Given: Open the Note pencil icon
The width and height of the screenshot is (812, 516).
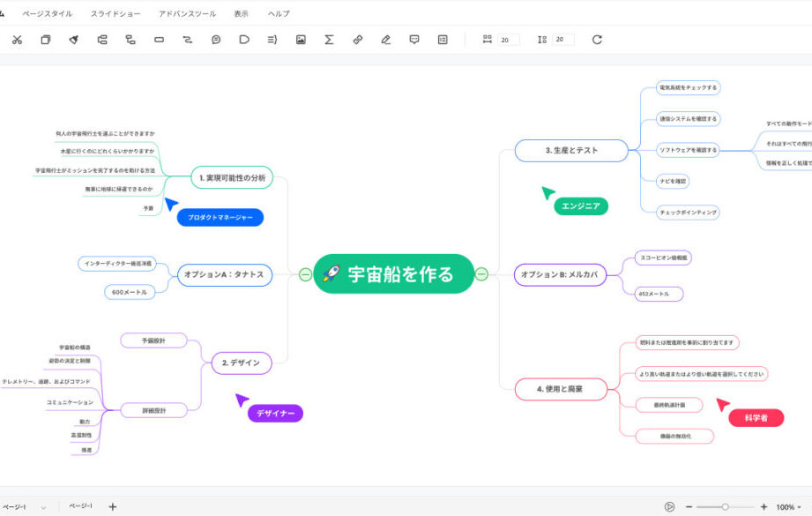Looking at the screenshot, I should (x=386, y=40).
